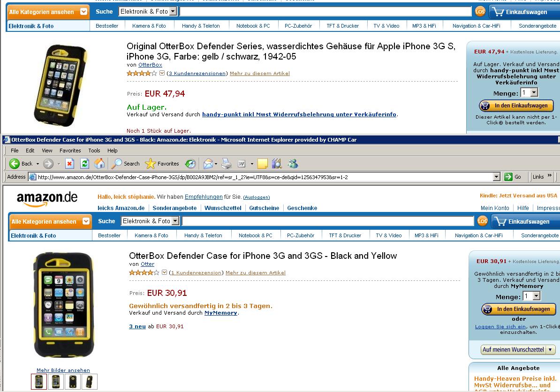Viewport: 560px width, 392px height.
Task: Click the Print icon in the toolbar
Action: pyautogui.click(x=227, y=164)
